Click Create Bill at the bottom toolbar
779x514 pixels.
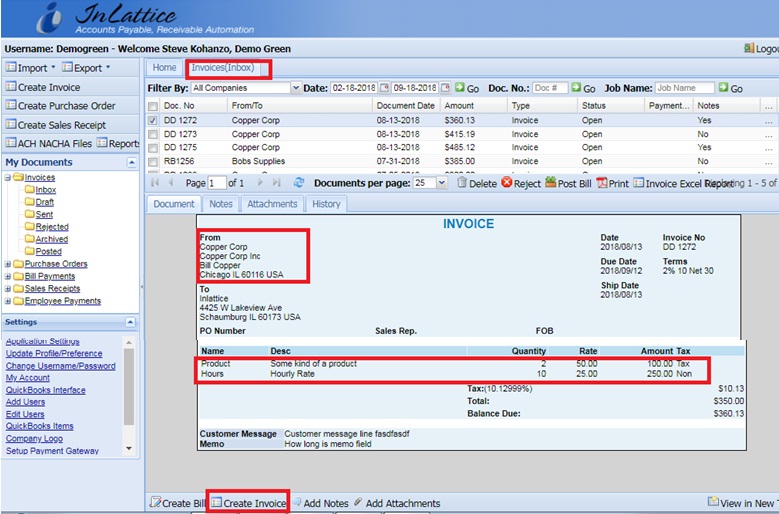(177, 503)
